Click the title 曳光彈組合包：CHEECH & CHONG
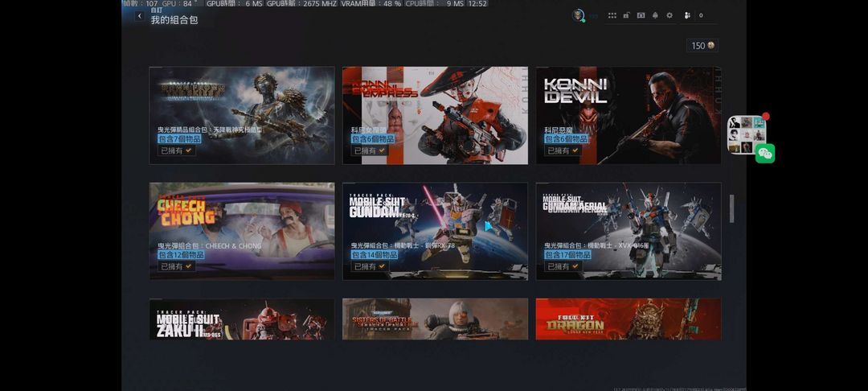The image size is (868, 391). coord(210,245)
